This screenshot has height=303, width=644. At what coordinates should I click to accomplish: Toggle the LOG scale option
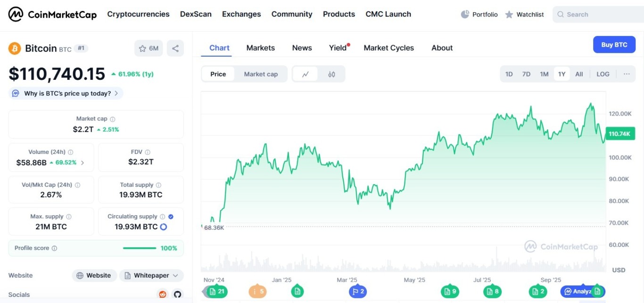[603, 74]
